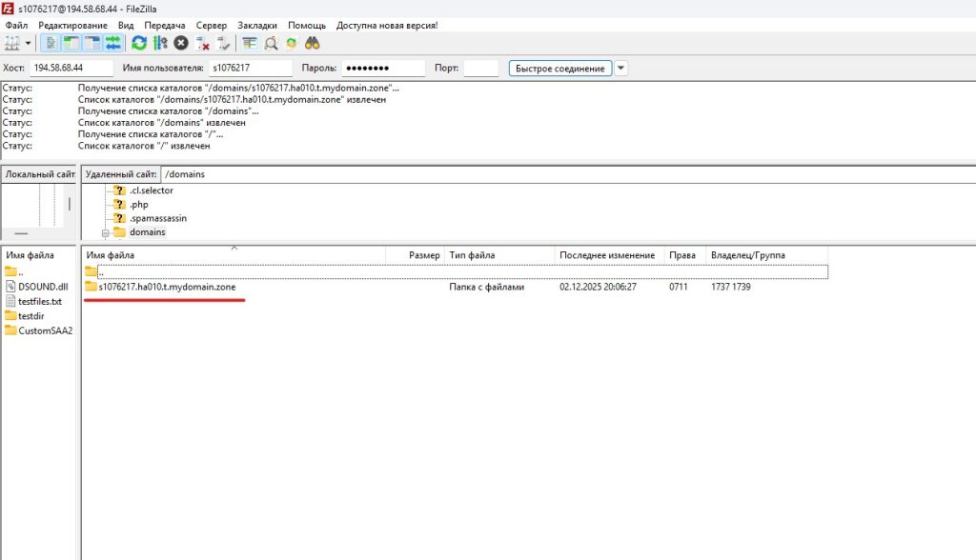Screen dimensions: 976x560
Task: Click the Быстрое соединение button
Action: click(559, 69)
